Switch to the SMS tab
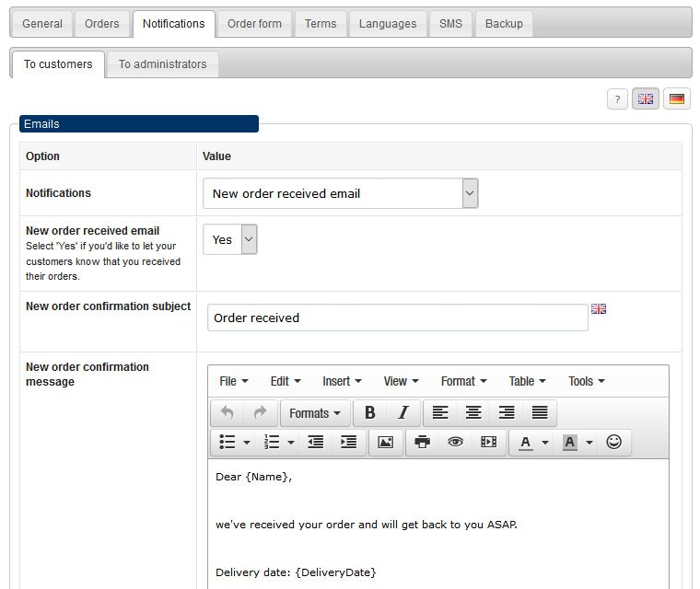 pyautogui.click(x=450, y=24)
